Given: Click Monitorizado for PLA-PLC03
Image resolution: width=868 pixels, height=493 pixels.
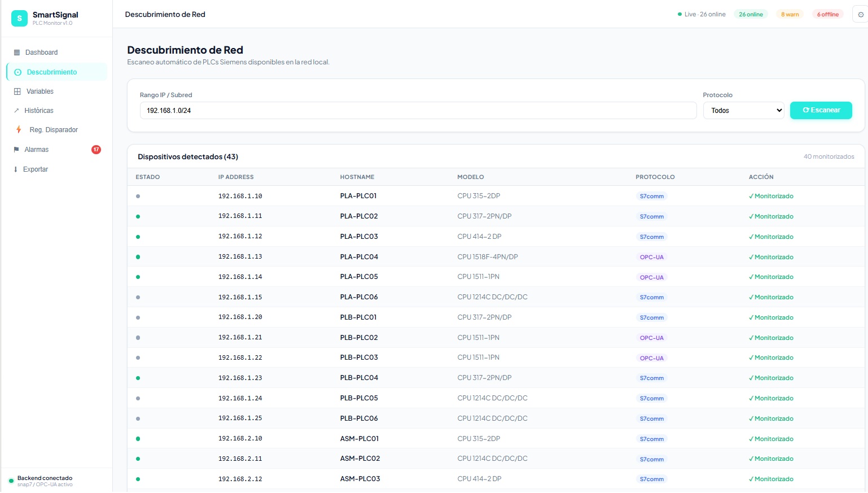Looking at the screenshot, I should pyautogui.click(x=771, y=237).
